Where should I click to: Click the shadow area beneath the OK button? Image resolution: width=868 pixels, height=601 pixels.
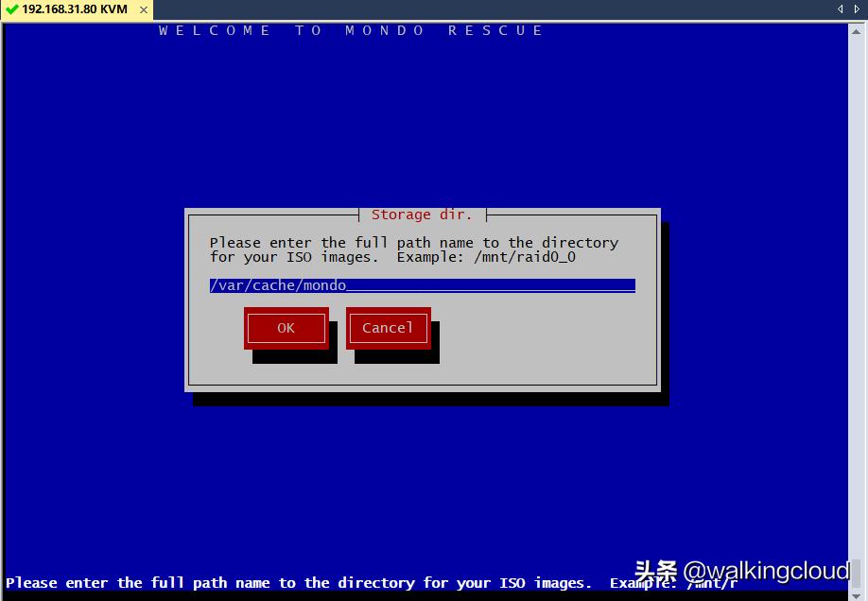click(291, 355)
